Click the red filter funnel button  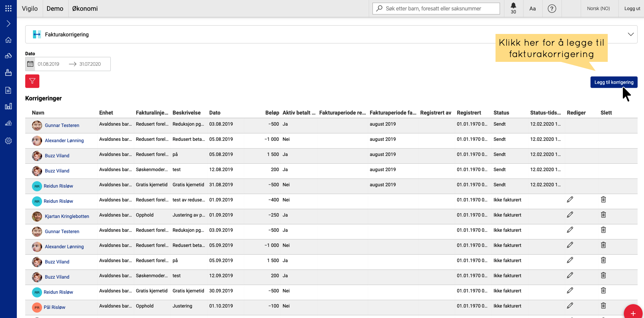[x=32, y=81]
